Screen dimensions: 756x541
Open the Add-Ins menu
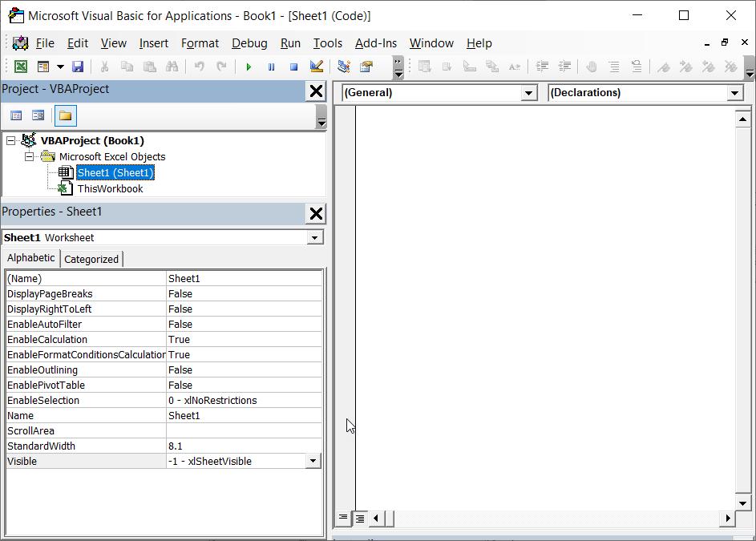tap(375, 43)
